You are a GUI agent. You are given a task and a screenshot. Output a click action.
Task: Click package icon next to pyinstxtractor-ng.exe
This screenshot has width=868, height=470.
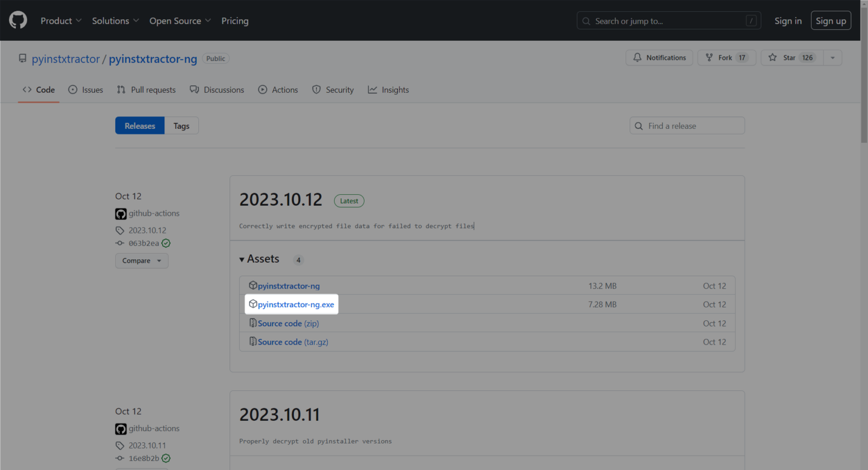click(253, 304)
